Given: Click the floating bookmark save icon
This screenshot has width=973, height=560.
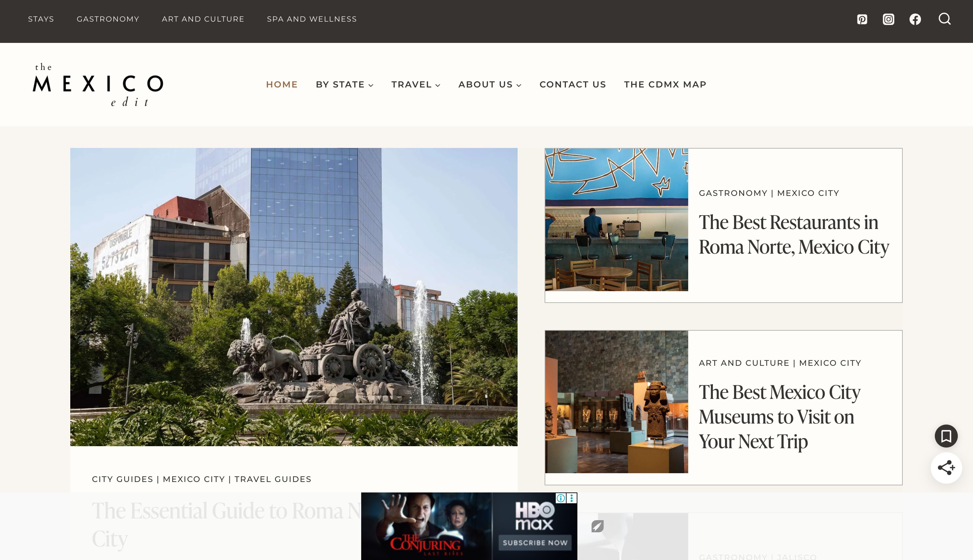Looking at the screenshot, I should tap(946, 436).
